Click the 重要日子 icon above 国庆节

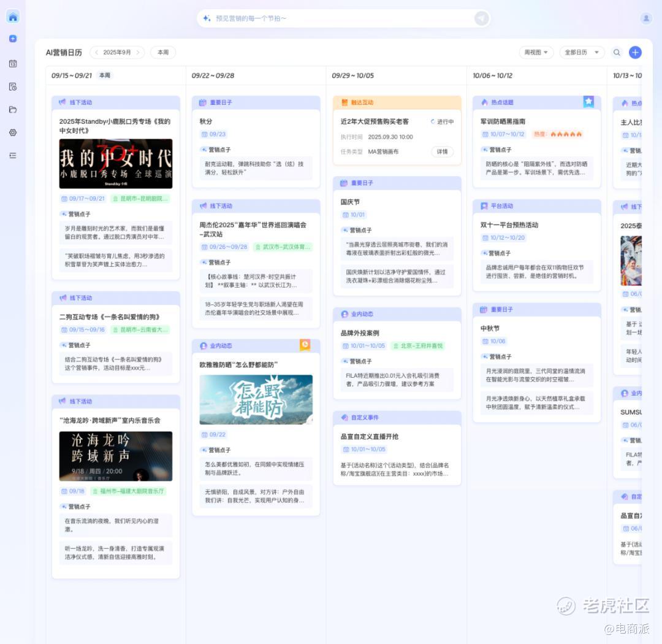pyautogui.click(x=344, y=183)
